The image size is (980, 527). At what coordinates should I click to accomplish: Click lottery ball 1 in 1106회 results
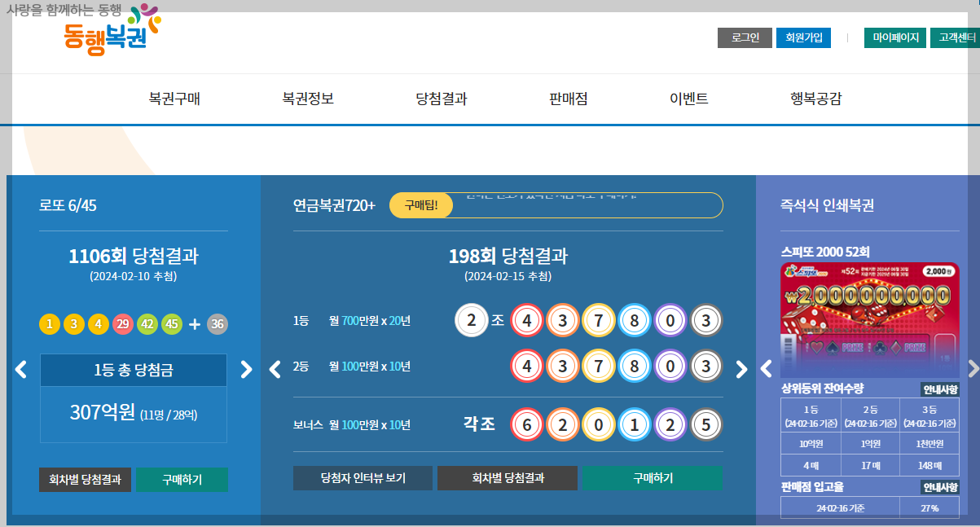[x=49, y=323]
